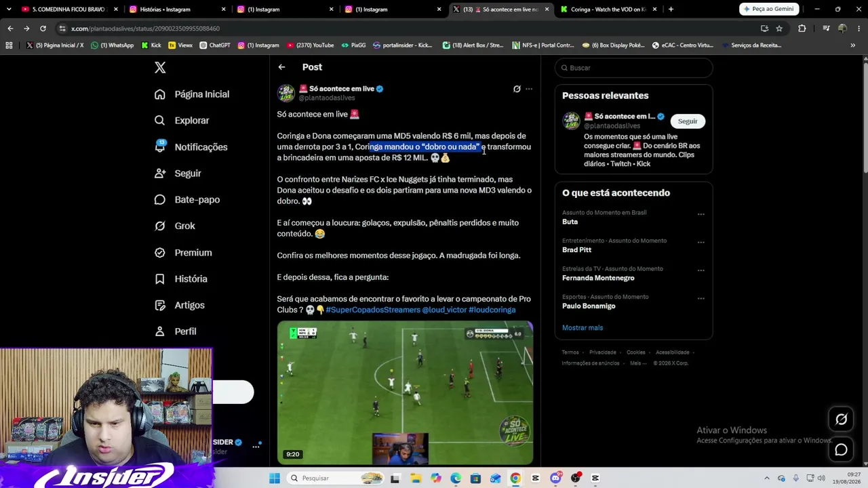Open more options for Brad Pitt trend
Screen dimensions: 868x488
(x=701, y=242)
